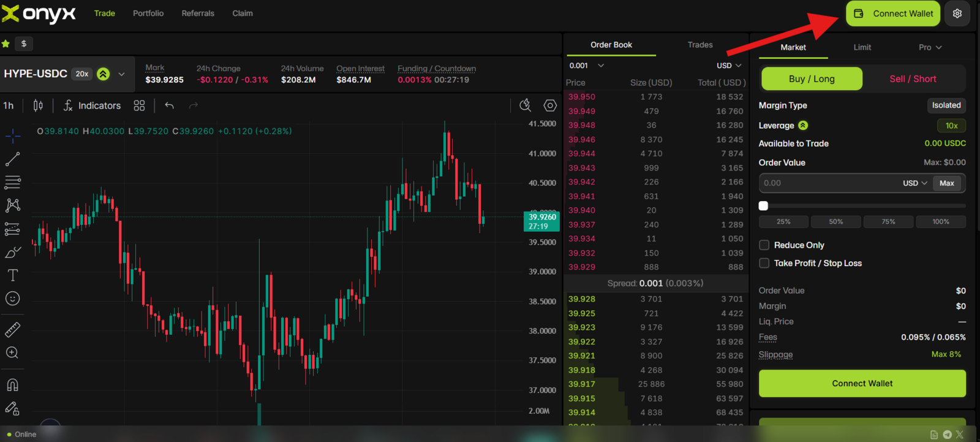Expand the HYPE-USDC market selector
The width and height of the screenshot is (980, 442).
tap(122, 74)
